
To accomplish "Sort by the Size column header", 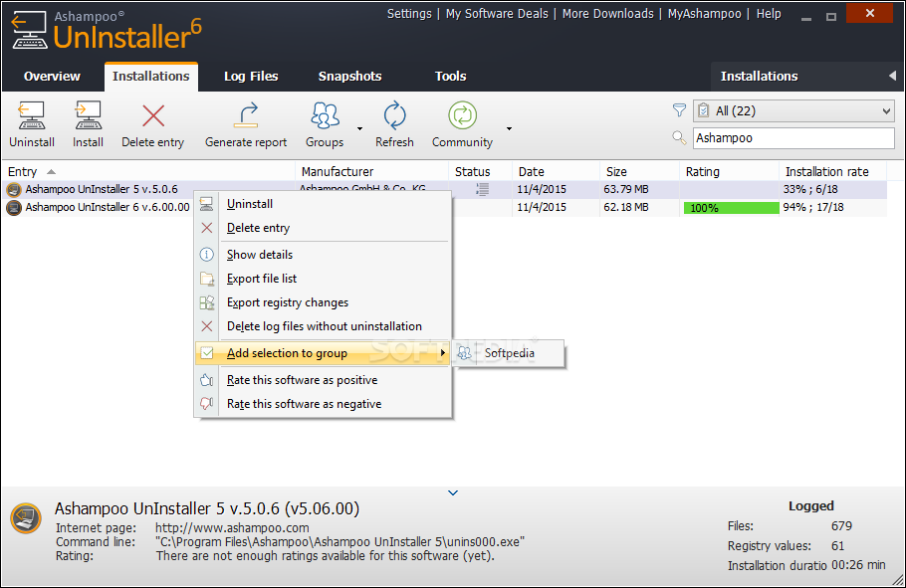I will 639,171.
